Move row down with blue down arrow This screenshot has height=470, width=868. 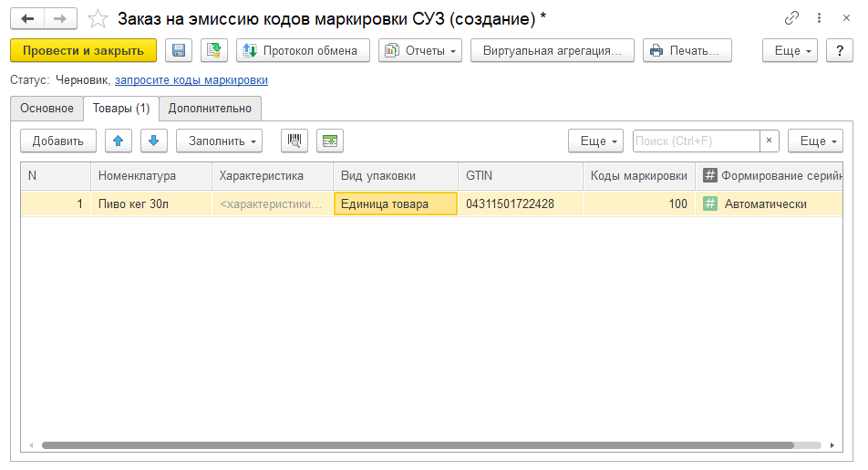coord(154,141)
